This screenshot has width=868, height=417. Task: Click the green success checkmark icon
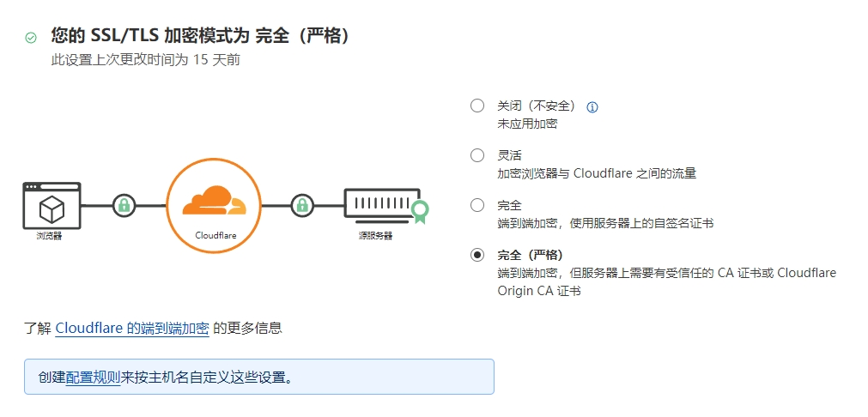[31, 38]
